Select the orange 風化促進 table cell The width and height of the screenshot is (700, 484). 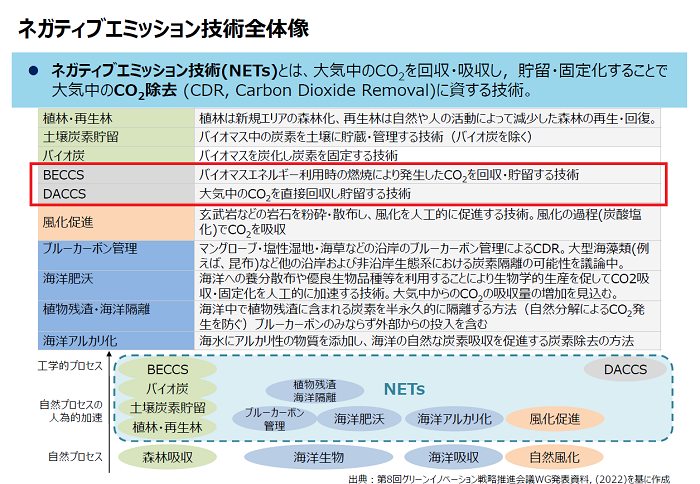pyautogui.click(x=68, y=221)
